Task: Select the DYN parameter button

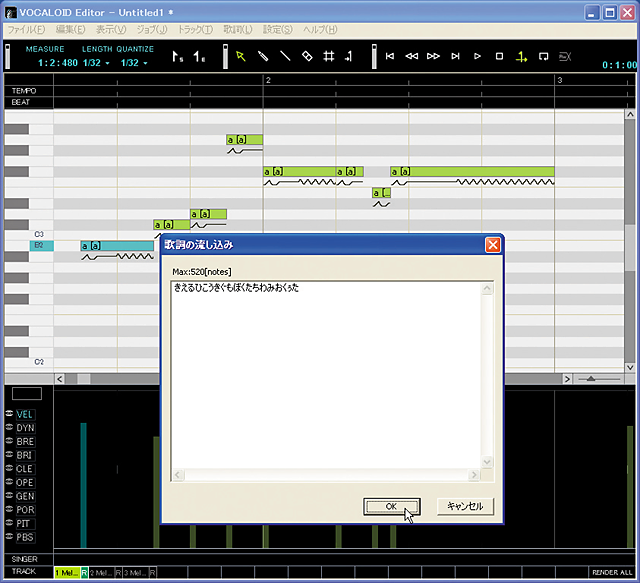Action: [25, 428]
